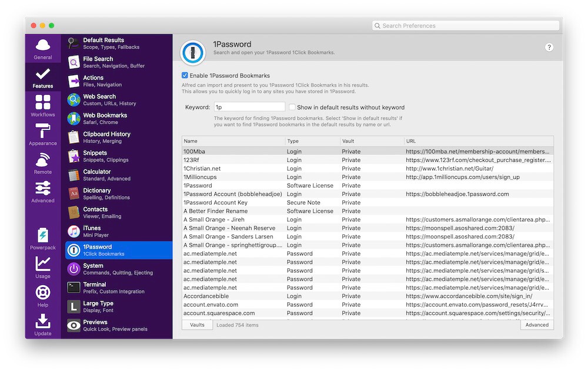Select Web Bookmarks feature icon
This screenshot has height=372, width=588.
(x=74, y=118)
